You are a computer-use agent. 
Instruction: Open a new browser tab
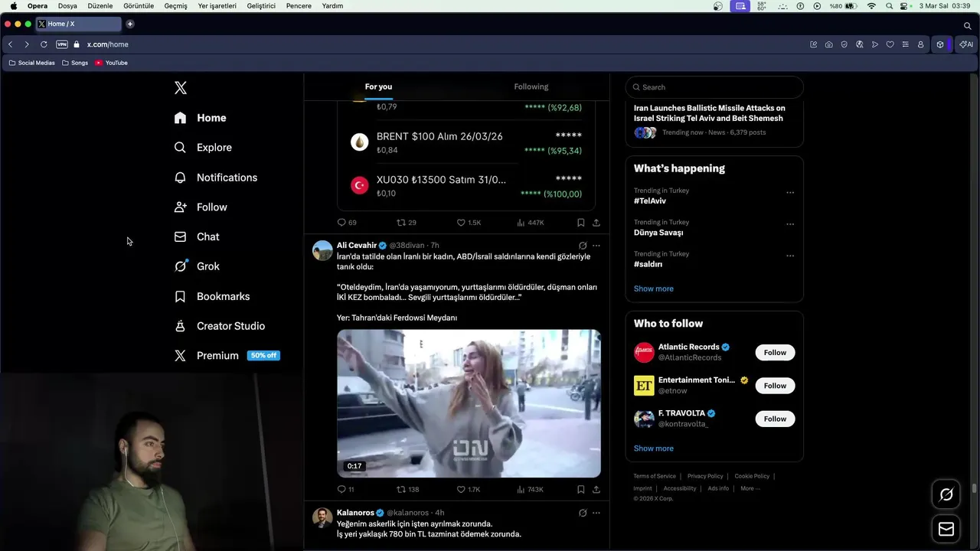click(x=130, y=24)
